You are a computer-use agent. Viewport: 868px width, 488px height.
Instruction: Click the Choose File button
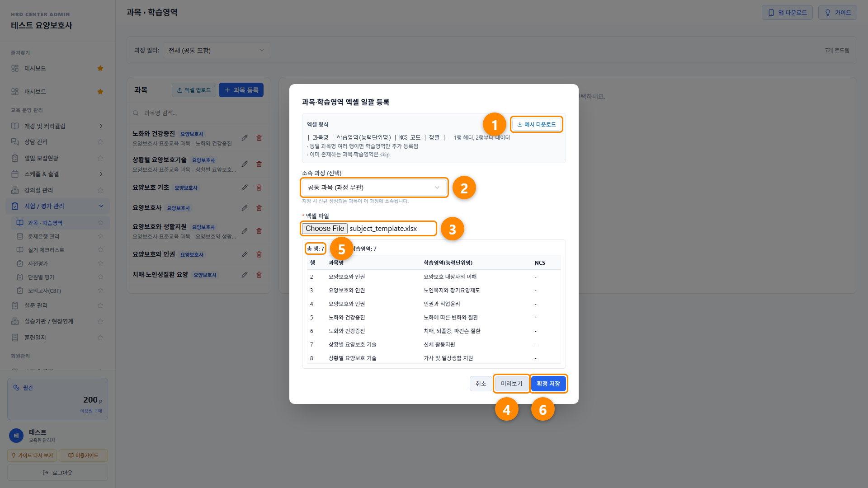pos(325,229)
